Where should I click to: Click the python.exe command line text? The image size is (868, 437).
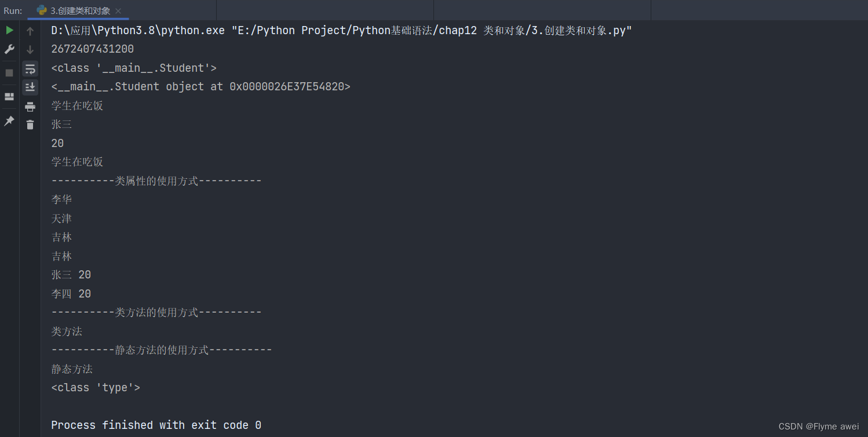pos(341,31)
